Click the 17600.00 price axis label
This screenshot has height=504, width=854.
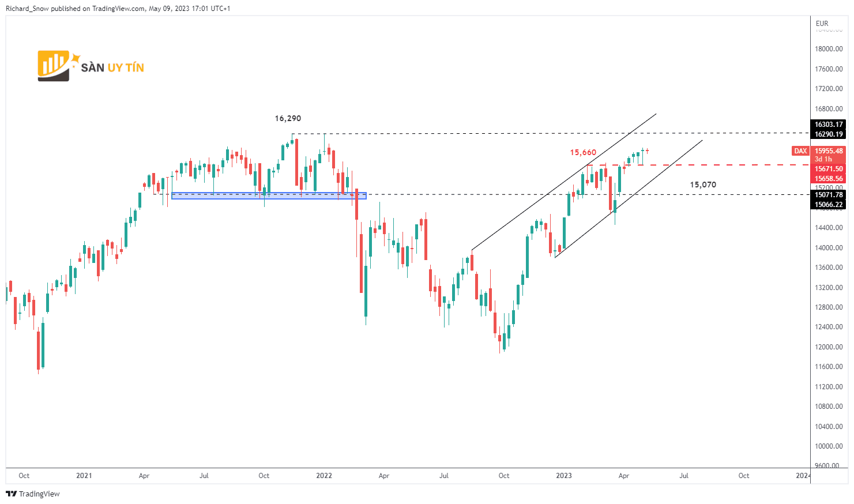click(x=829, y=69)
